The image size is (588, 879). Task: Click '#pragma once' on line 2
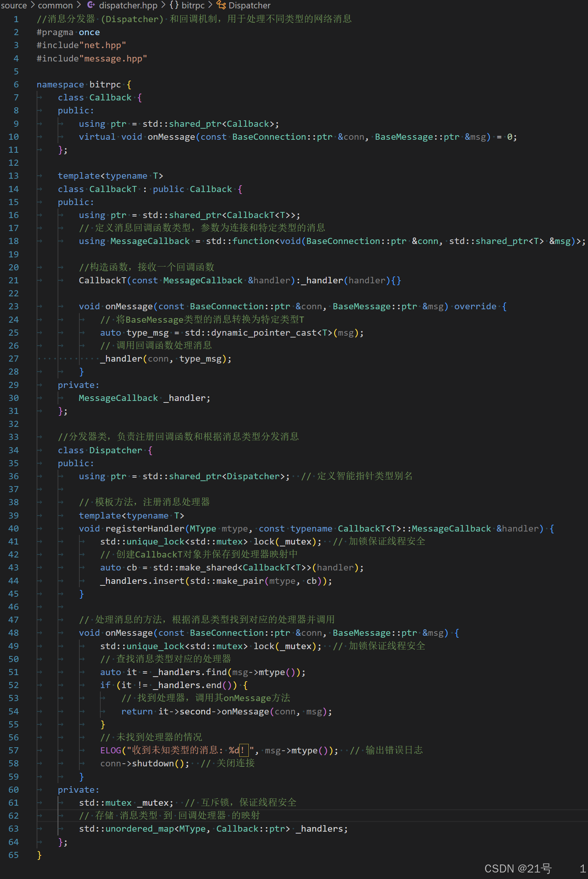tap(68, 32)
